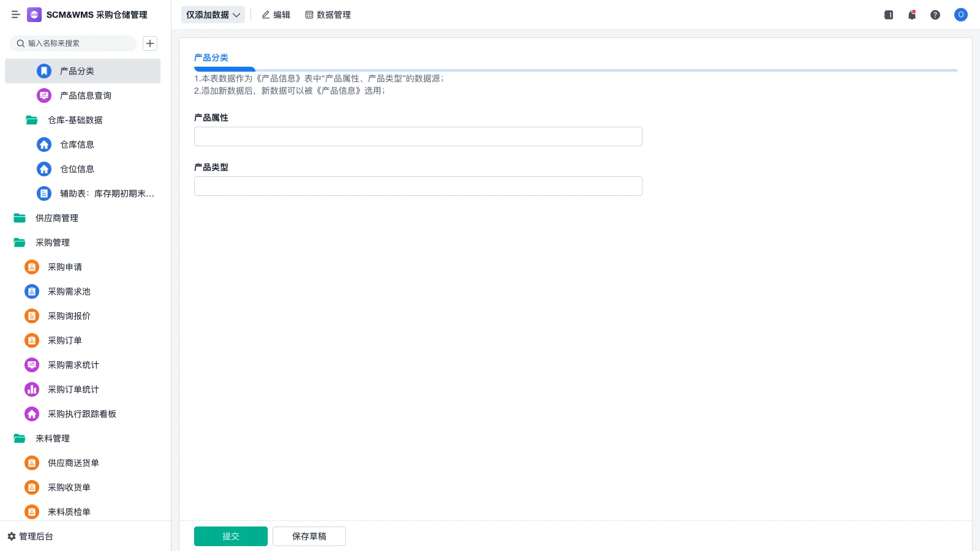980x551 pixels.
Task: Click the SCM&WMS purple app logo
Action: click(x=34, y=15)
